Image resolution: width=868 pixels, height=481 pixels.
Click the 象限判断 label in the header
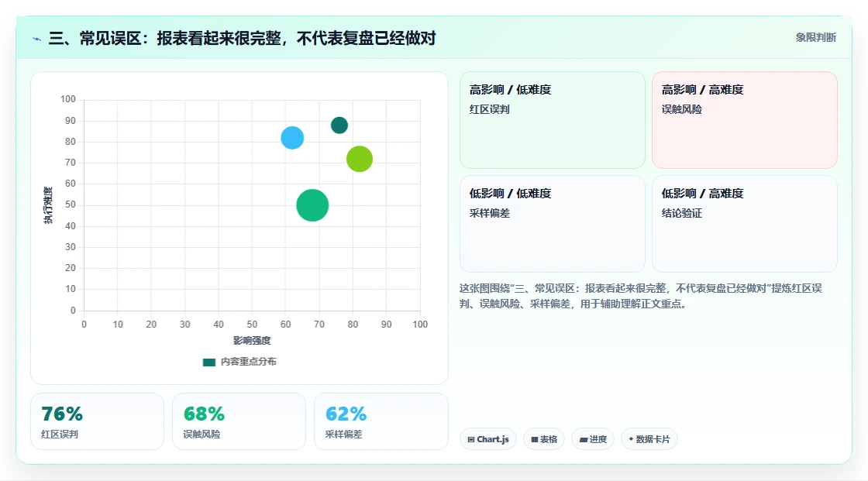click(x=815, y=38)
